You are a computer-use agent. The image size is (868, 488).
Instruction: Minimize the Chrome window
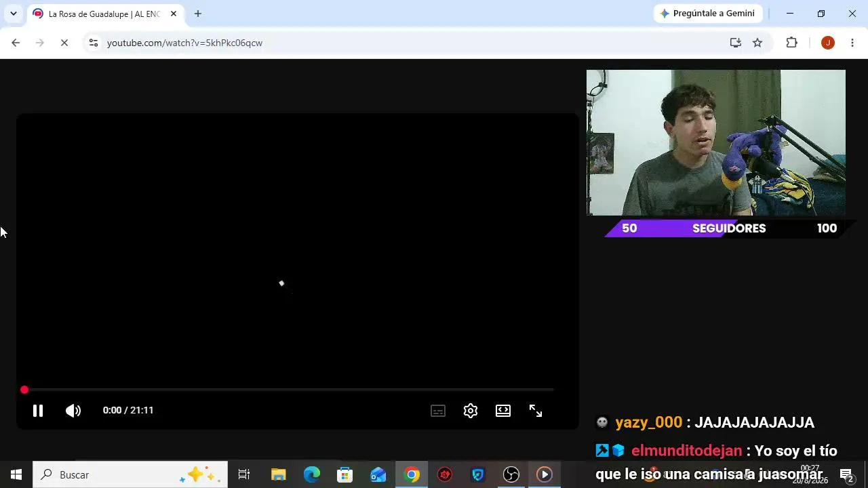tap(790, 14)
